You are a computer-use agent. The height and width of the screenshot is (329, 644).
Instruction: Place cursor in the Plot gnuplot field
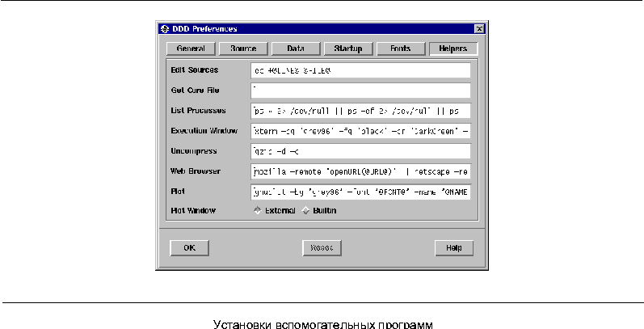tap(360, 192)
